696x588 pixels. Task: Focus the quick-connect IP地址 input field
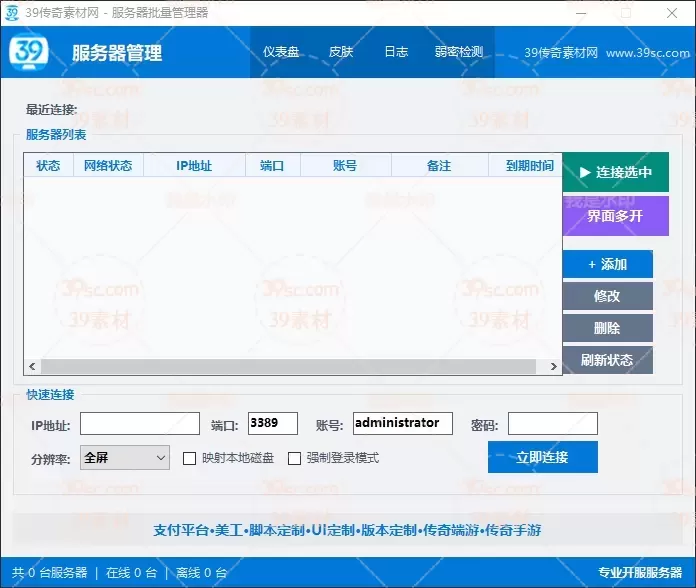(x=140, y=424)
